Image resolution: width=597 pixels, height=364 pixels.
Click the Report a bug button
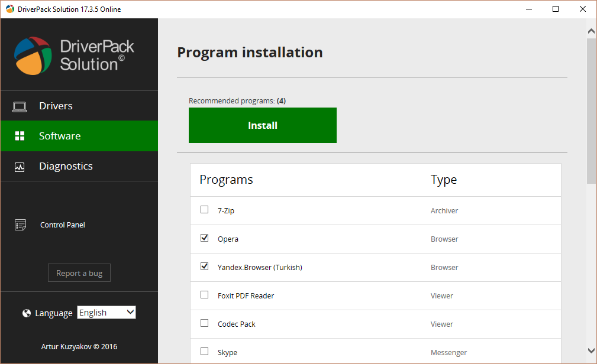point(79,273)
